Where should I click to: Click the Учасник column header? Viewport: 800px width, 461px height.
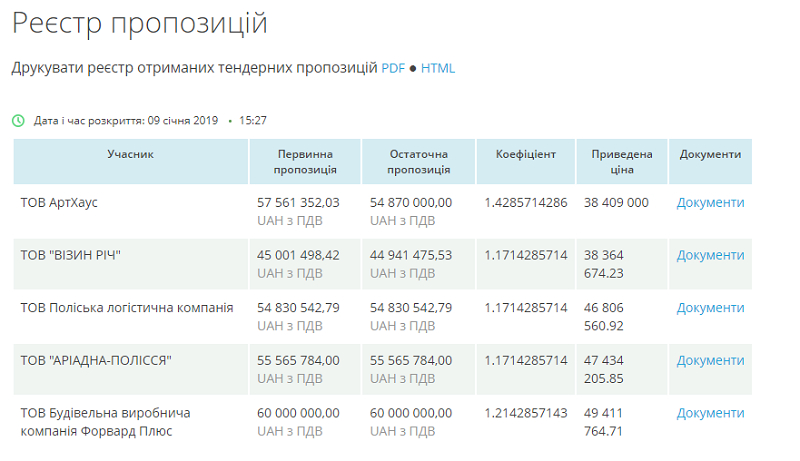tap(131, 155)
